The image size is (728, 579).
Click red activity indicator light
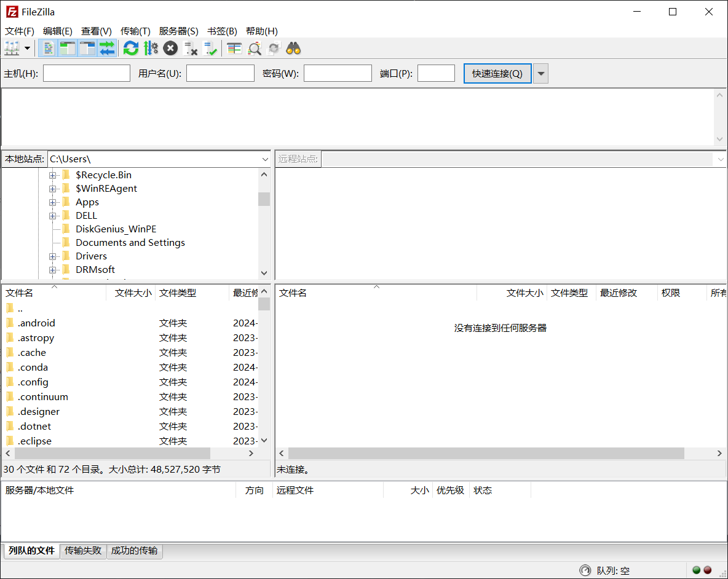(708, 570)
